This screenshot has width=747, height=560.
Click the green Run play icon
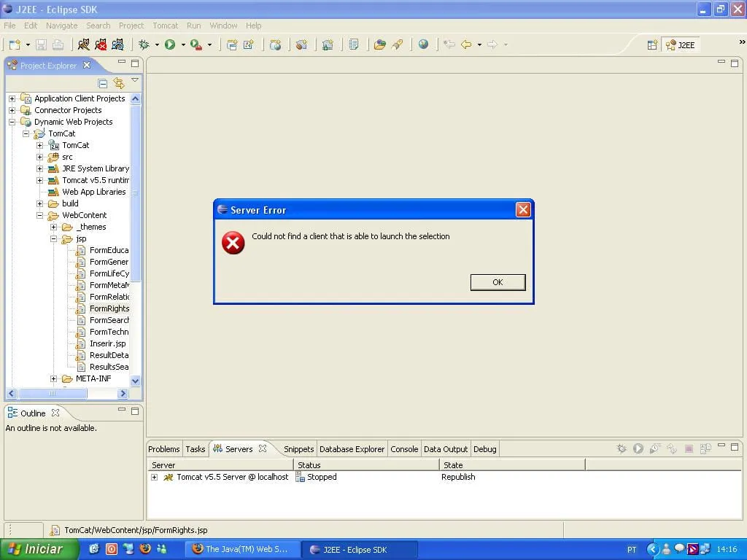coord(170,44)
